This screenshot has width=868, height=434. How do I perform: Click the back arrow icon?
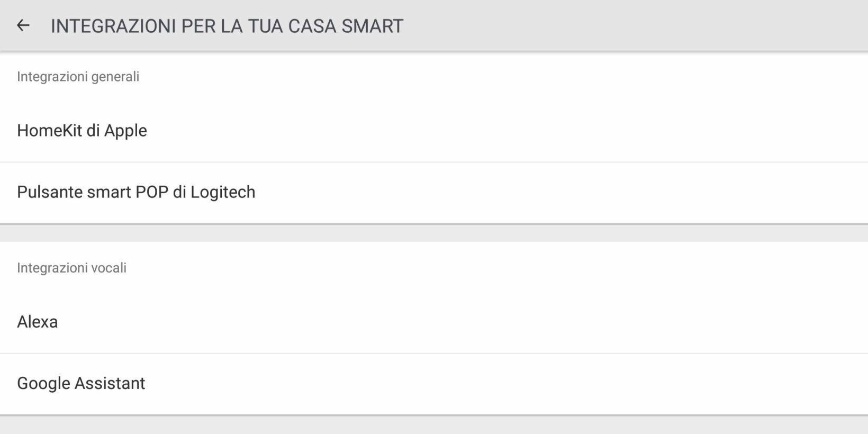[x=23, y=25]
